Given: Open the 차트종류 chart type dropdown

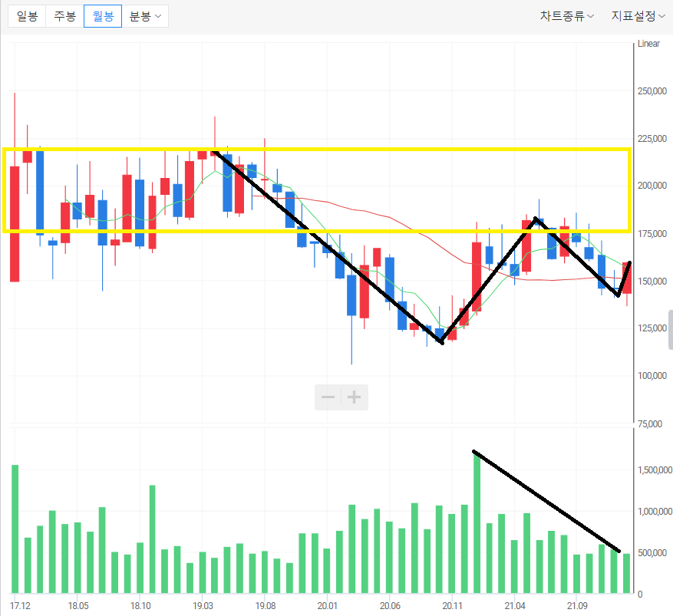Looking at the screenshot, I should click(x=566, y=16).
